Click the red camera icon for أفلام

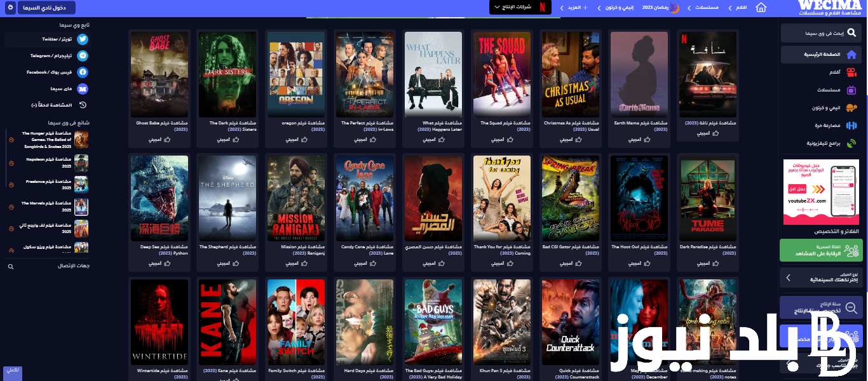point(851,72)
